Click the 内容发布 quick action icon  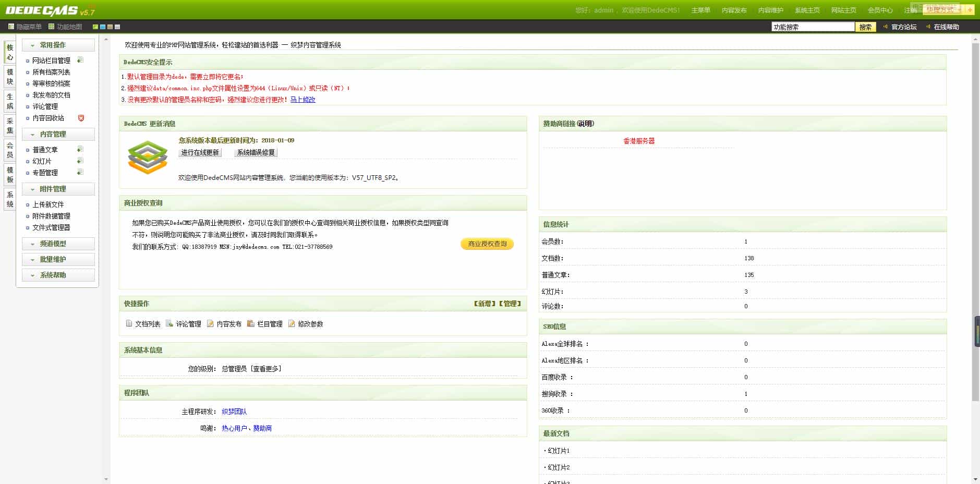coord(210,323)
